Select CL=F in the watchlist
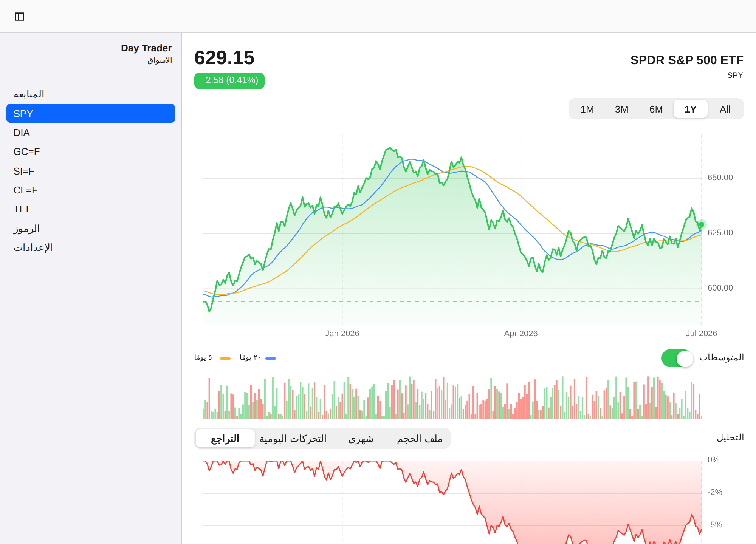Screen dimensions: 756x544 click(x=91, y=190)
